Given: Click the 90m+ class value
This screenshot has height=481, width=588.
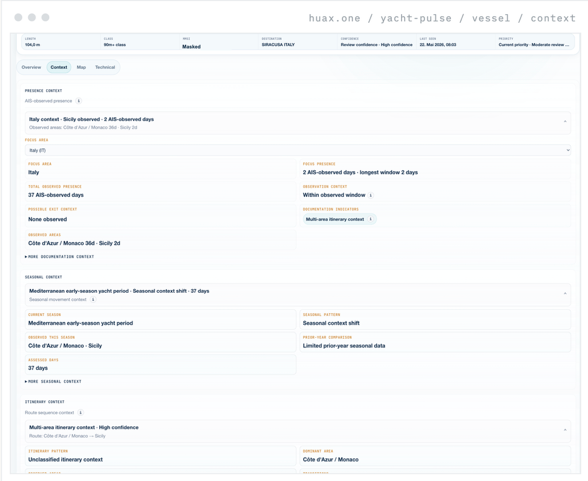Looking at the screenshot, I should tap(115, 45).
